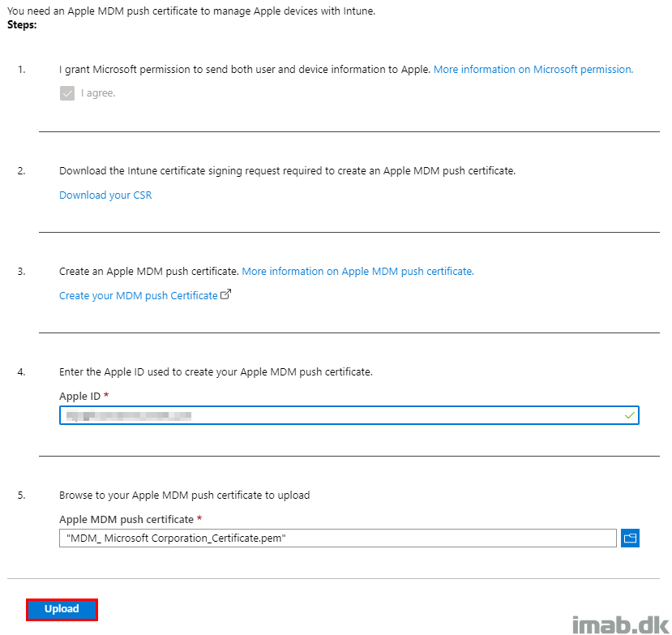Select text 'Create an Apple MDM push certificate.'

[x=148, y=272]
